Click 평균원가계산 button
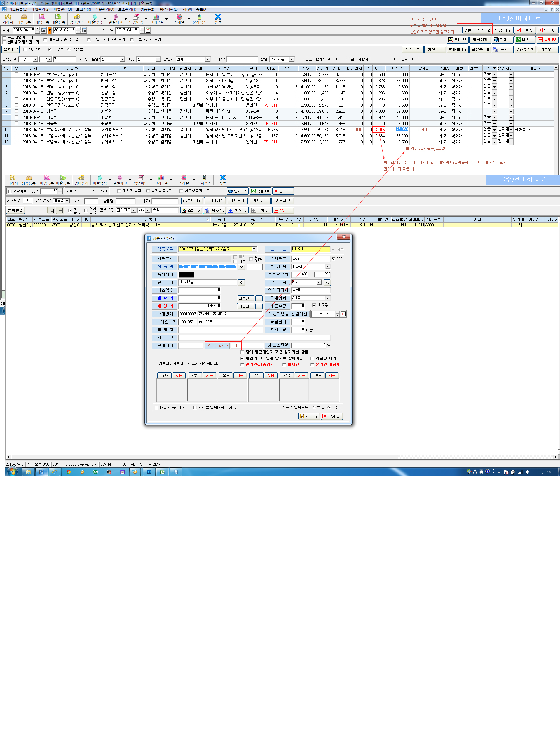The height and width of the screenshot is (730, 560). coord(192,201)
